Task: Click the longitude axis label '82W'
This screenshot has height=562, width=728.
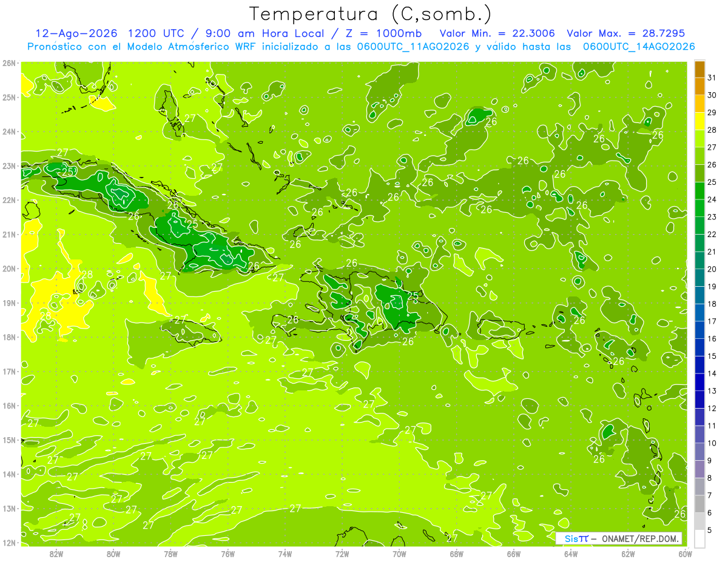Action: coord(56,554)
